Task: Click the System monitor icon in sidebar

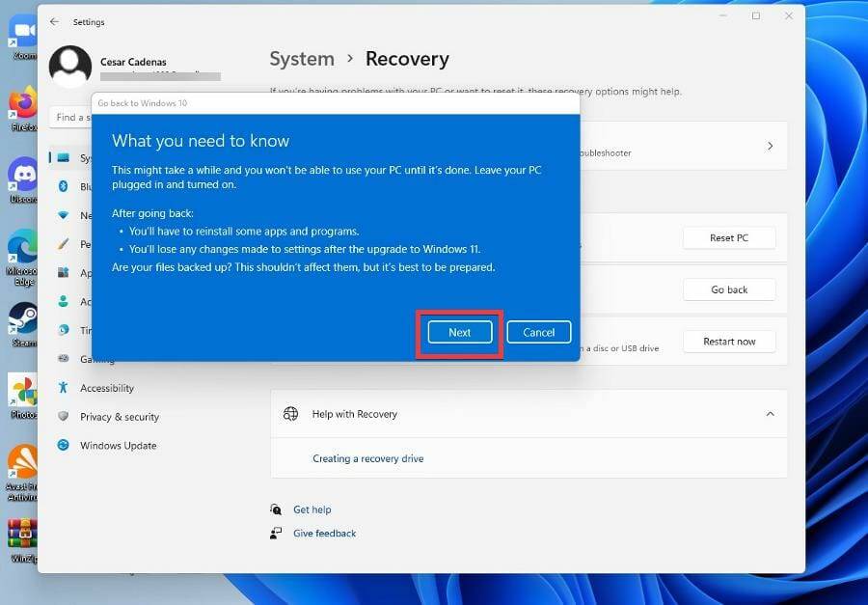Action: [63, 158]
